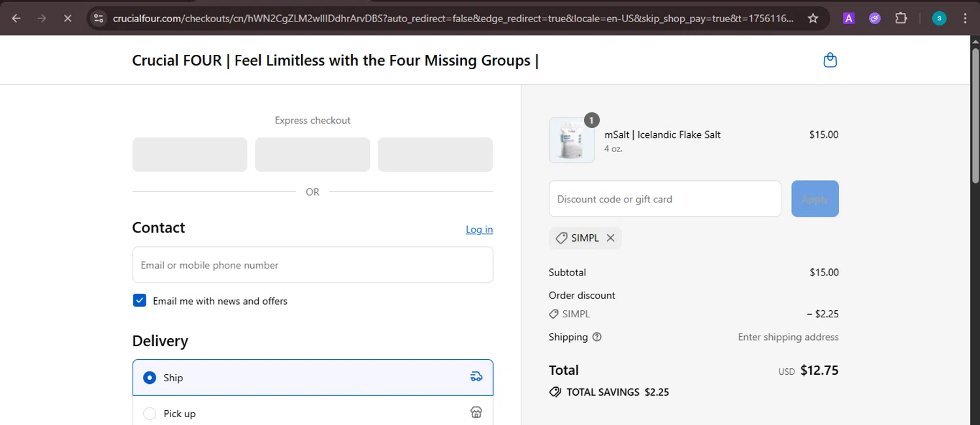Click the Order discount label
Viewport: 980px width, 425px height.
582,295
